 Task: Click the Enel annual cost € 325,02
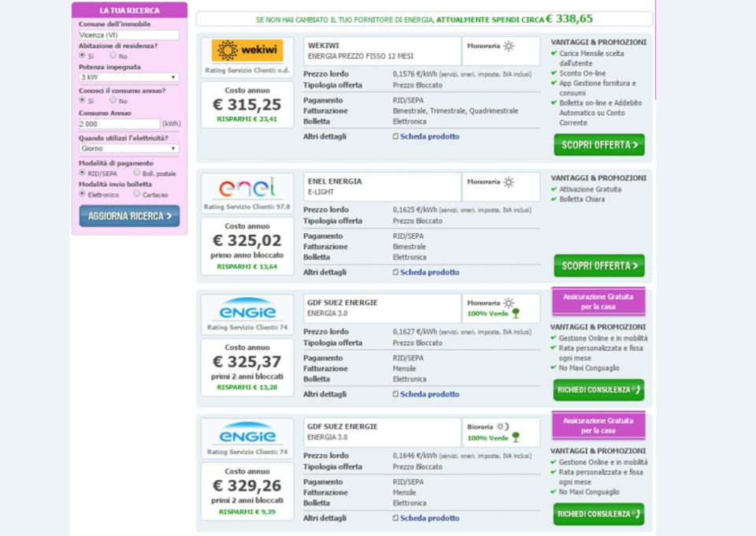[x=246, y=240]
